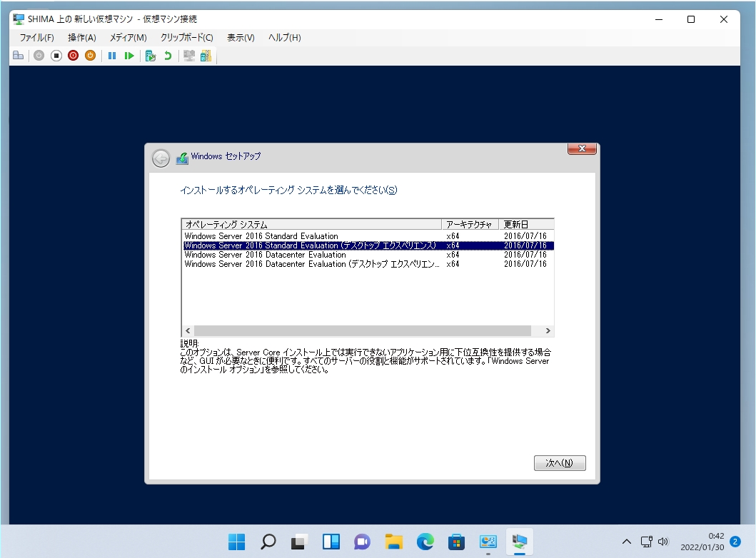Click the VM connection window title icon

pos(19,19)
